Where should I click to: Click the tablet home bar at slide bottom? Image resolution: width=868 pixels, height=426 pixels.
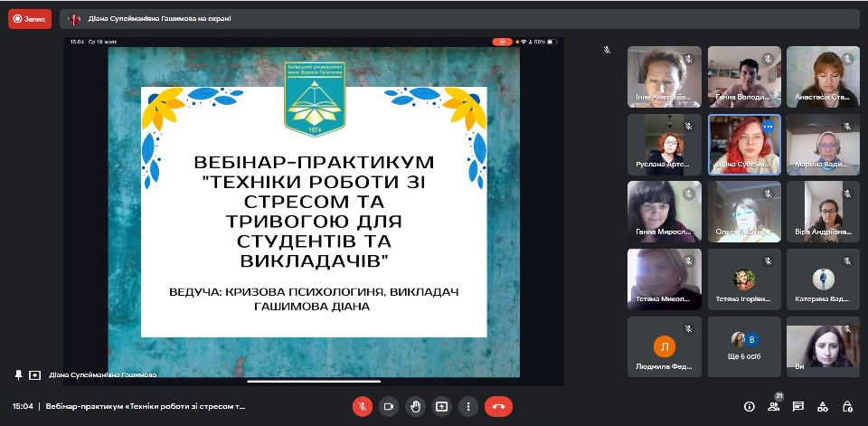coord(314,381)
